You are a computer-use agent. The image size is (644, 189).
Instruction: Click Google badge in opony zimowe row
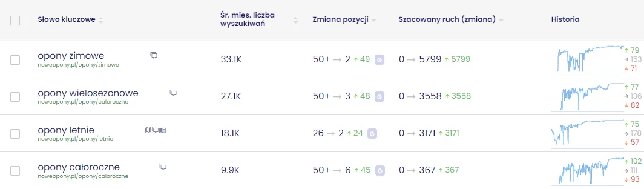379,60
